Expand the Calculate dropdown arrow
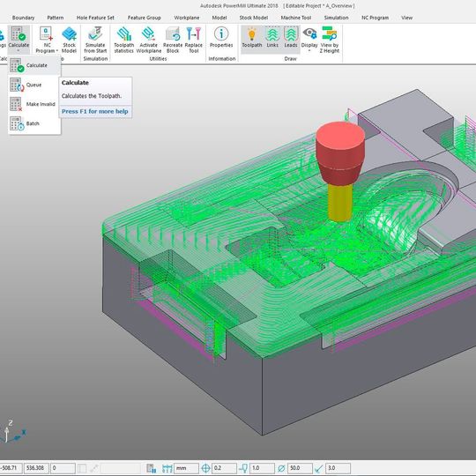 pos(19,51)
